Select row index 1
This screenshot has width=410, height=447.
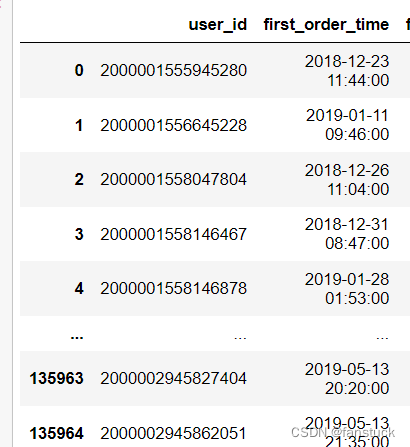(x=79, y=125)
